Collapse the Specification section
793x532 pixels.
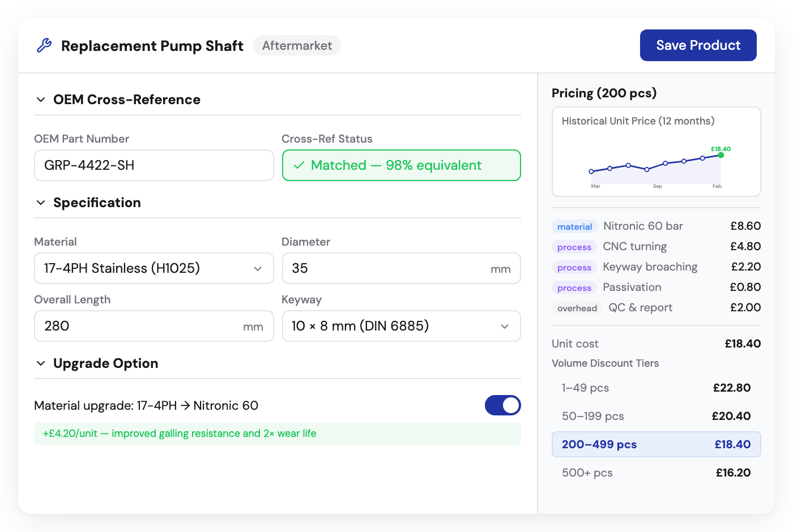coord(41,203)
